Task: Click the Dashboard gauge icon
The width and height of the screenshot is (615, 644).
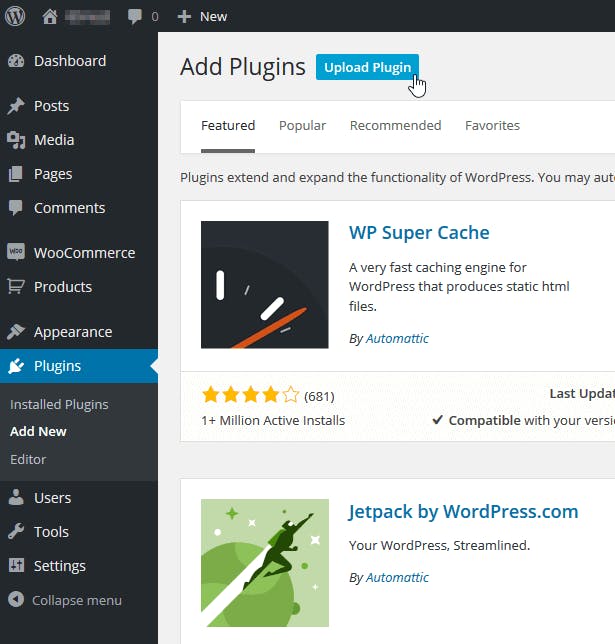Action: (x=16, y=61)
